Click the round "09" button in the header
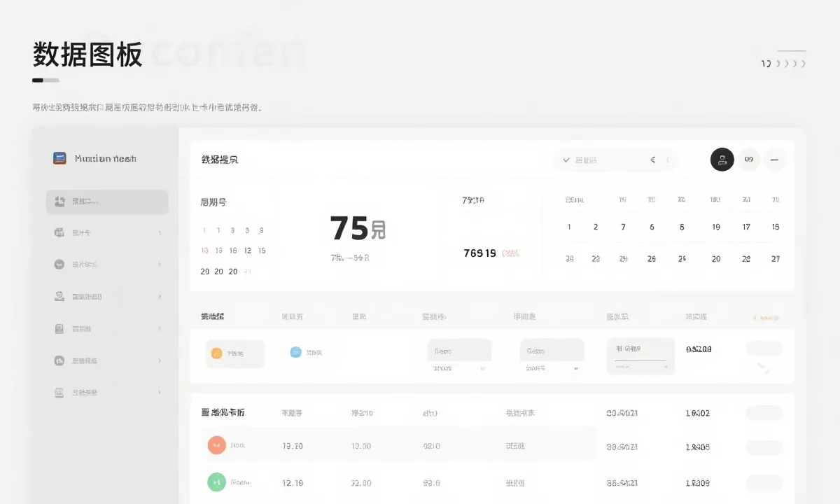840x504 pixels. click(748, 160)
